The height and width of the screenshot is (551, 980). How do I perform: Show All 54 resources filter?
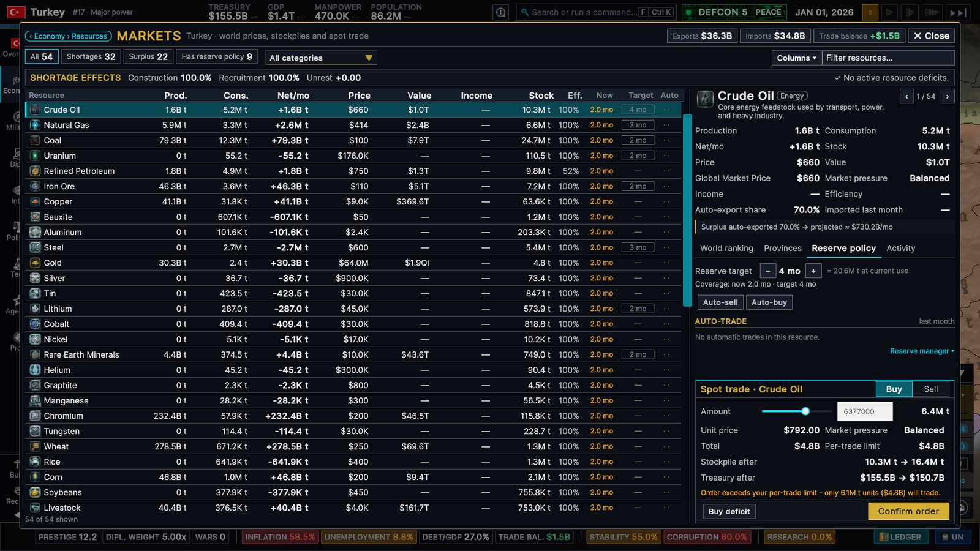coord(42,56)
